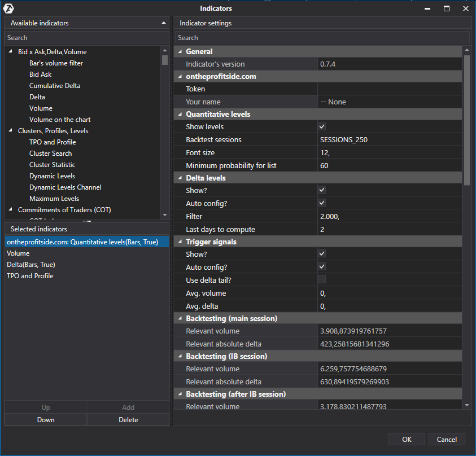476x456 pixels.
Task: Edit Minimum probability for list value 60
Action: (x=390, y=166)
